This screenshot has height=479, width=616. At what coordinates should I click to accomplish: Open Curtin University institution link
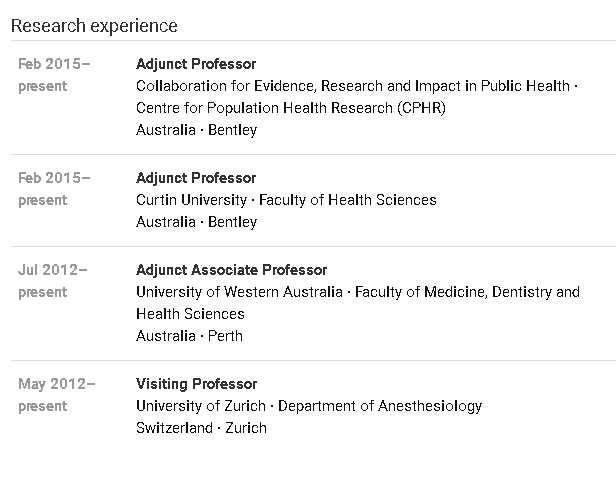pyautogui.click(x=191, y=200)
